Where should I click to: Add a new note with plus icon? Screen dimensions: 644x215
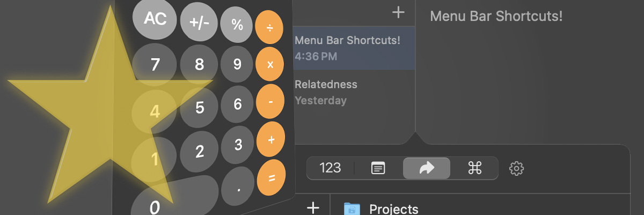(x=398, y=12)
